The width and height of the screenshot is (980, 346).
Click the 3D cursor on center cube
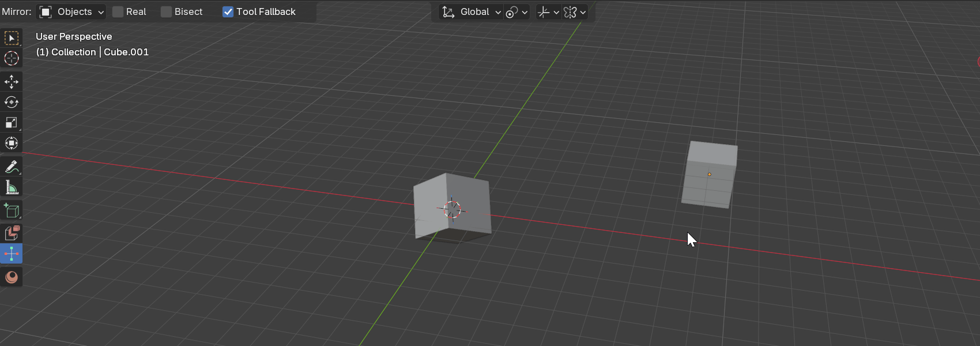pos(452,209)
